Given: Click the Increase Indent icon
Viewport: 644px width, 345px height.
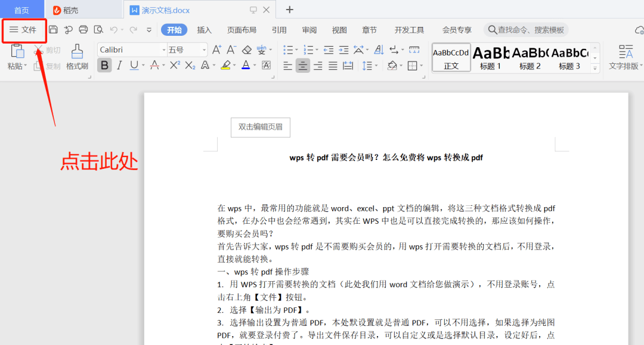Looking at the screenshot, I should [x=343, y=50].
